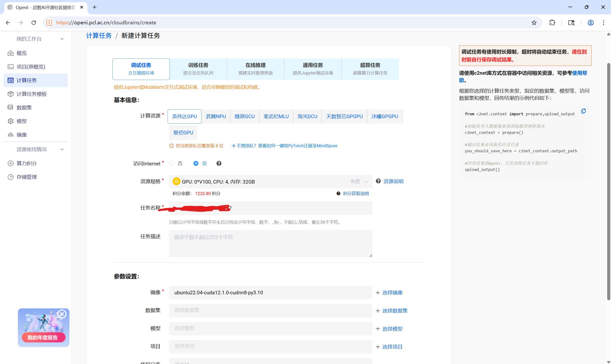This screenshot has height=364, width=611.
Task: Open the 存储管理 storage management page
Action: click(27, 177)
